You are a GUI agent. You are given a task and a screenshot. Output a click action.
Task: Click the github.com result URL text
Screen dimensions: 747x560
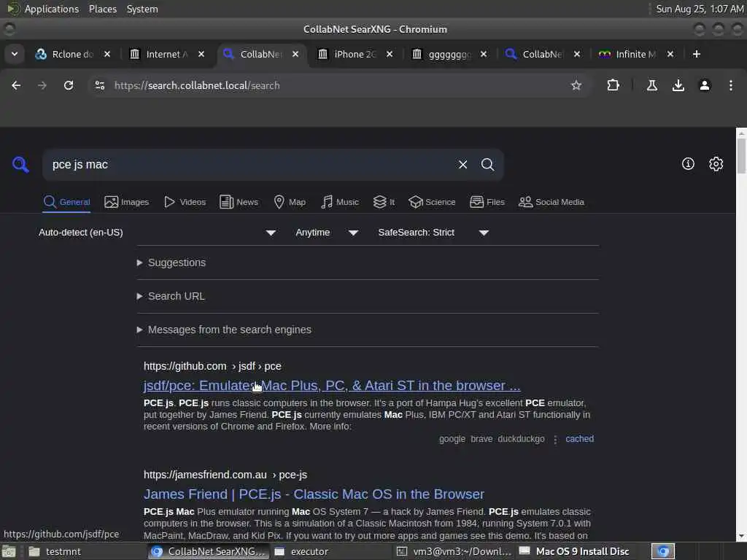pos(212,366)
